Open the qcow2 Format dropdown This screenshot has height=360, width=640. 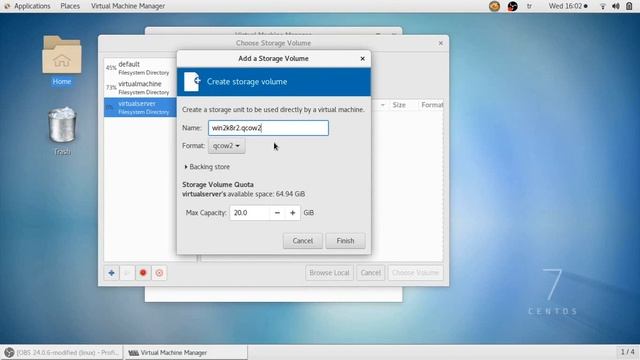pyautogui.click(x=227, y=146)
